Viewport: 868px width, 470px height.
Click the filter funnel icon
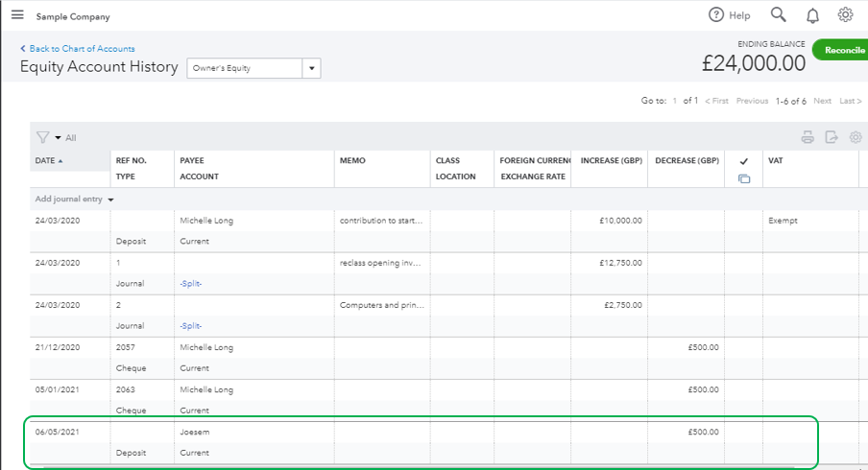42,137
